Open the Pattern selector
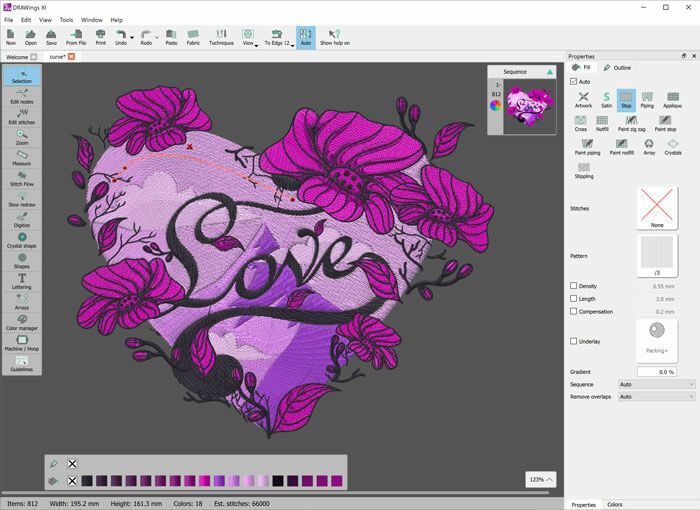 [657, 256]
